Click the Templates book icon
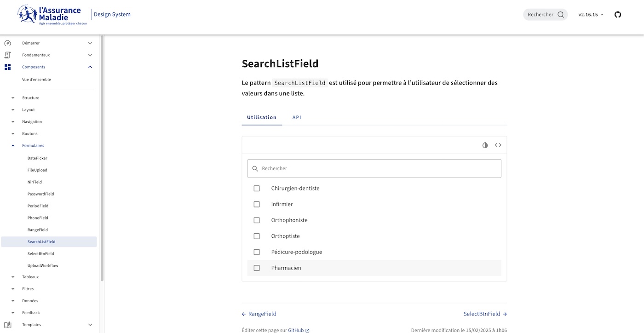Screen dimensions: 644x333 click(x=7, y=324)
